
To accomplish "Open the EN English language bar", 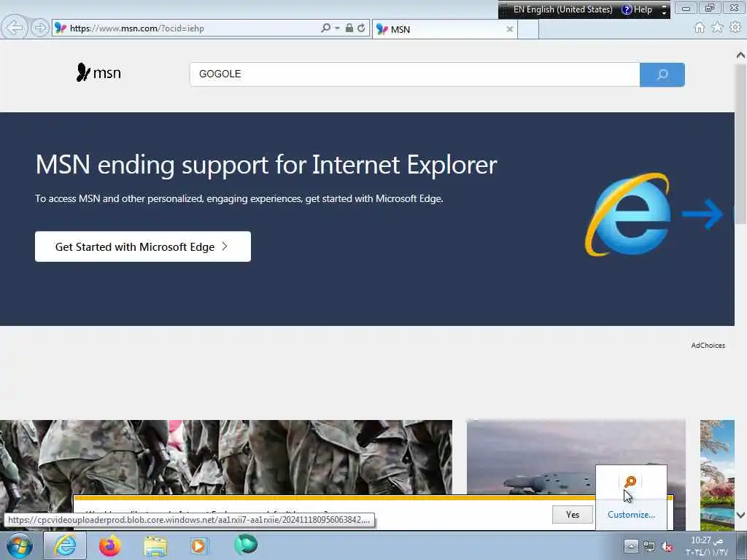I will coord(562,9).
